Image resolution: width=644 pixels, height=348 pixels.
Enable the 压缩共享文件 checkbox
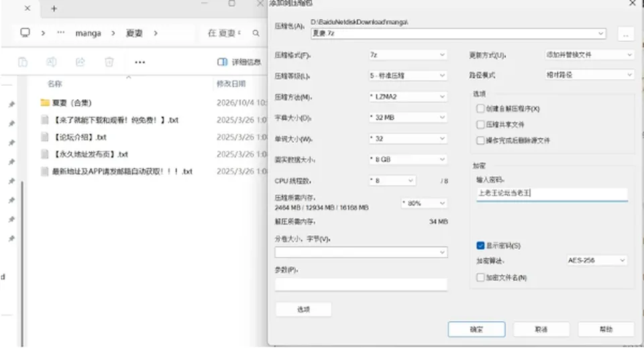pyautogui.click(x=480, y=124)
